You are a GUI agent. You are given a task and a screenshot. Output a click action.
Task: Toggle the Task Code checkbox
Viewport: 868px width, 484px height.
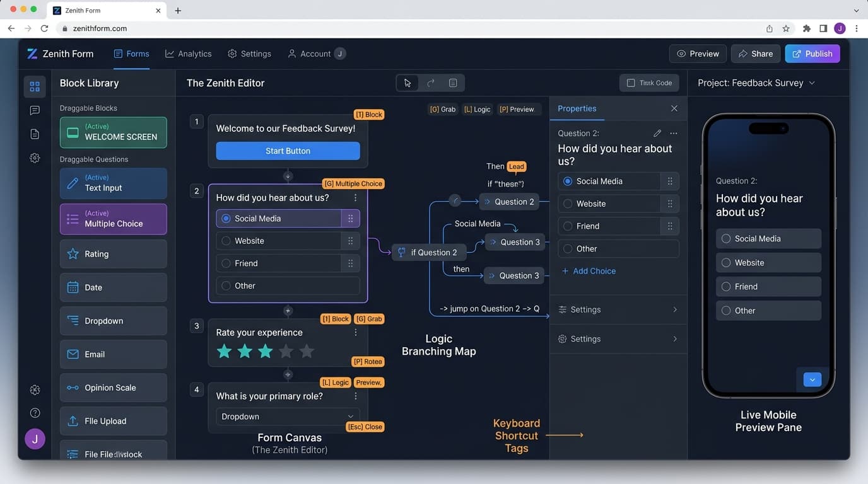pyautogui.click(x=631, y=83)
